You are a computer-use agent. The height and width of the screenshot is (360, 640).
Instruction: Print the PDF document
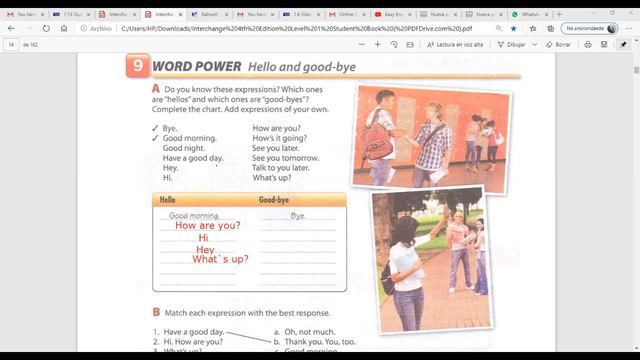588,44
